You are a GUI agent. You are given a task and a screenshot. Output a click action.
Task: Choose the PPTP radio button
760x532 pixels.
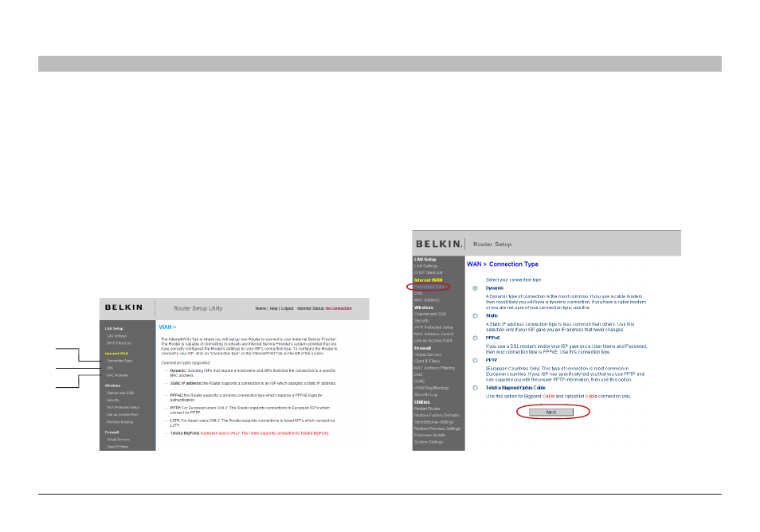click(x=475, y=361)
